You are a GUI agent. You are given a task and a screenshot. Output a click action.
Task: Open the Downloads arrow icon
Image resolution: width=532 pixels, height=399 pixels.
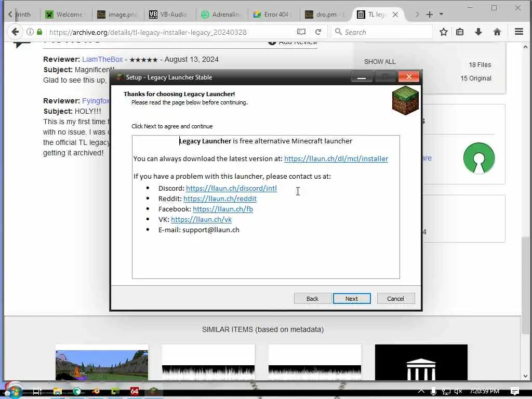[478, 32]
